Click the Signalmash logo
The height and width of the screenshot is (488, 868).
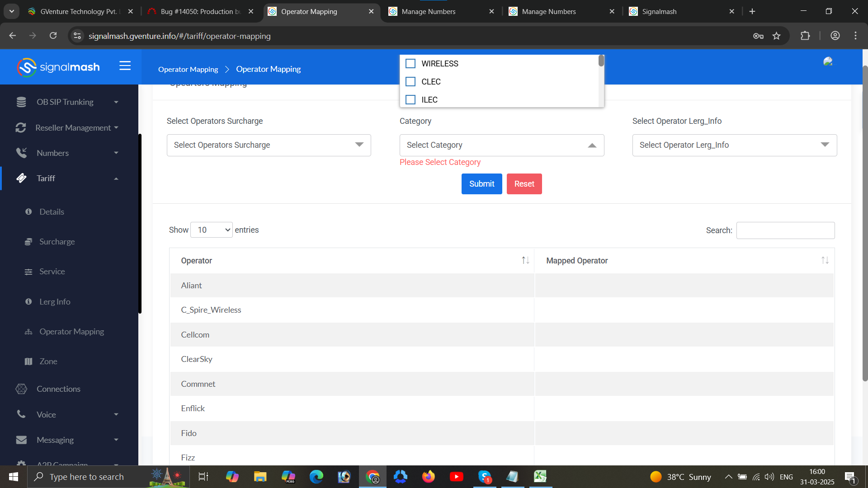click(x=58, y=67)
